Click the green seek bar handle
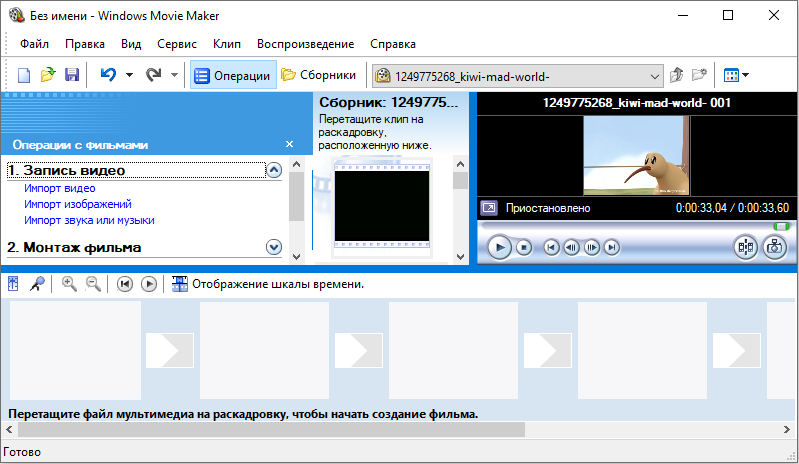The height and width of the screenshot is (464, 799). coord(781,226)
